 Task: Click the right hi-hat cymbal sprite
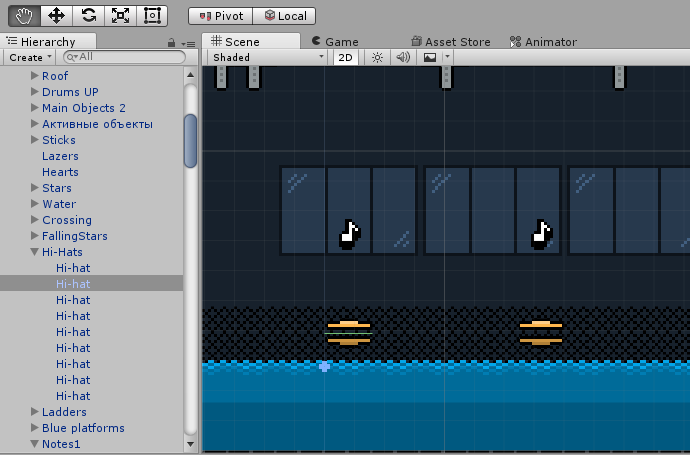click(x=541, y=333)
